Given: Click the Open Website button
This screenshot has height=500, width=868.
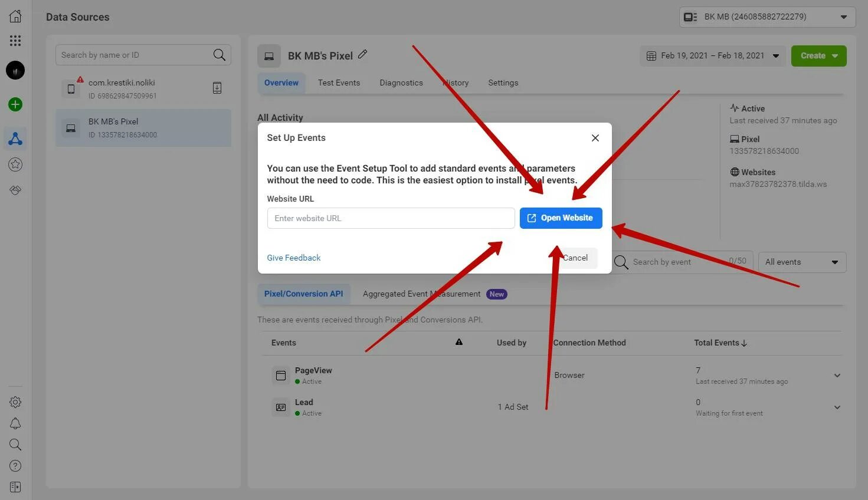Looking at the screenshot, I should [561, 218].
